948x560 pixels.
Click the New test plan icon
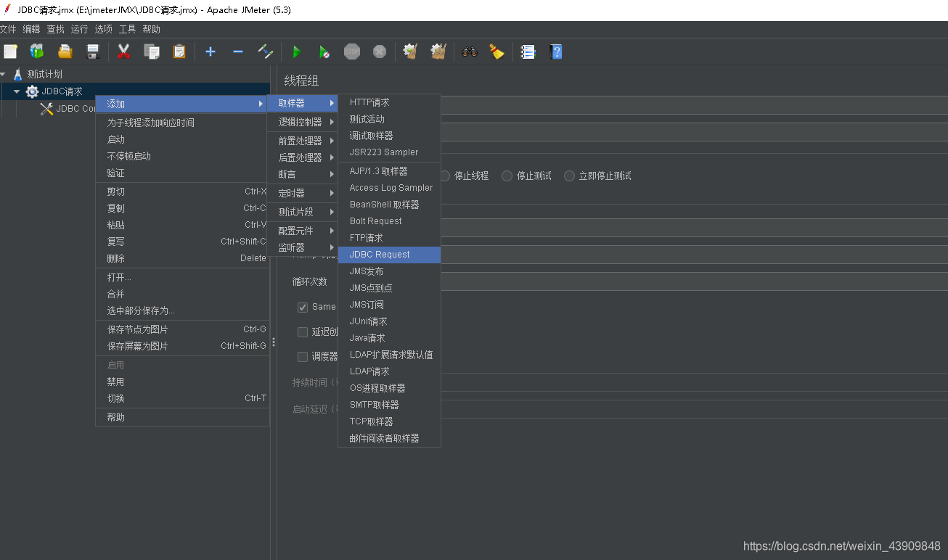(10, 52)
